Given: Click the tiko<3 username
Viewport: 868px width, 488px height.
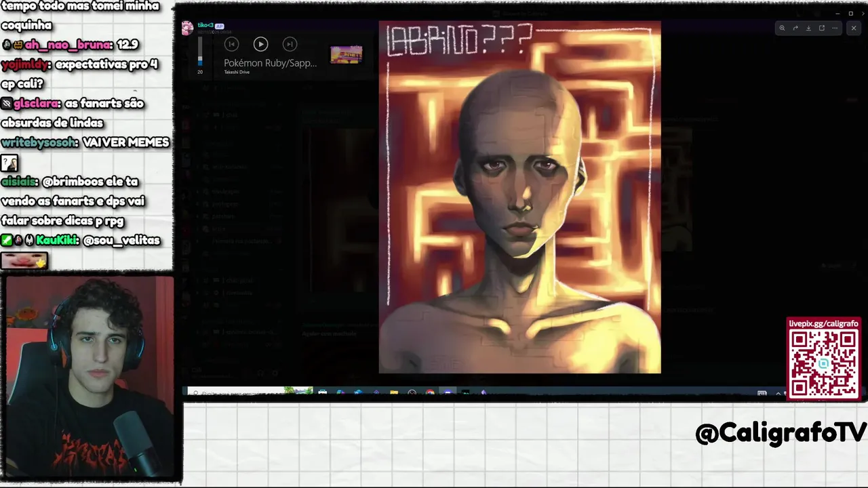Looking at the screenshot, I should (x=205, y=25).
